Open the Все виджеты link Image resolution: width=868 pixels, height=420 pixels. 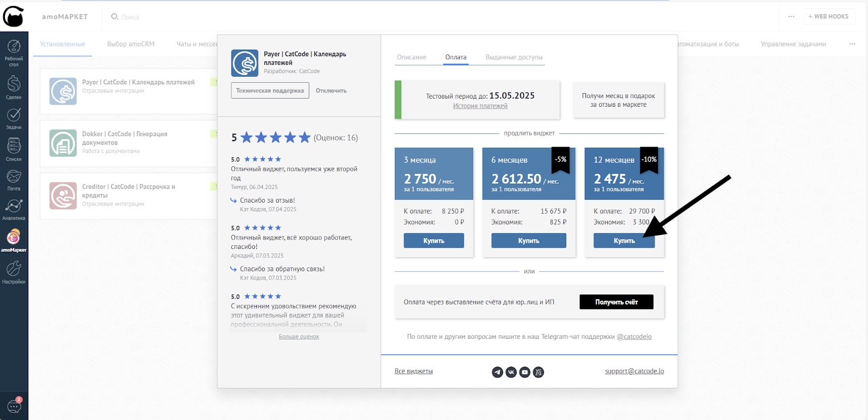coord(414,371)
